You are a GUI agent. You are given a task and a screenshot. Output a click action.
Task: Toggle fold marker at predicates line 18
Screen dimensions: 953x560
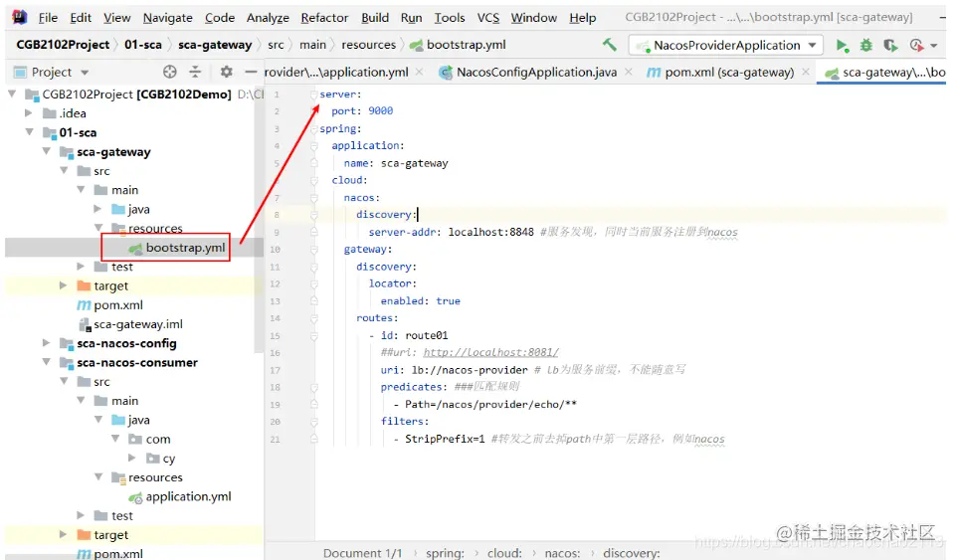coord(314,387)
